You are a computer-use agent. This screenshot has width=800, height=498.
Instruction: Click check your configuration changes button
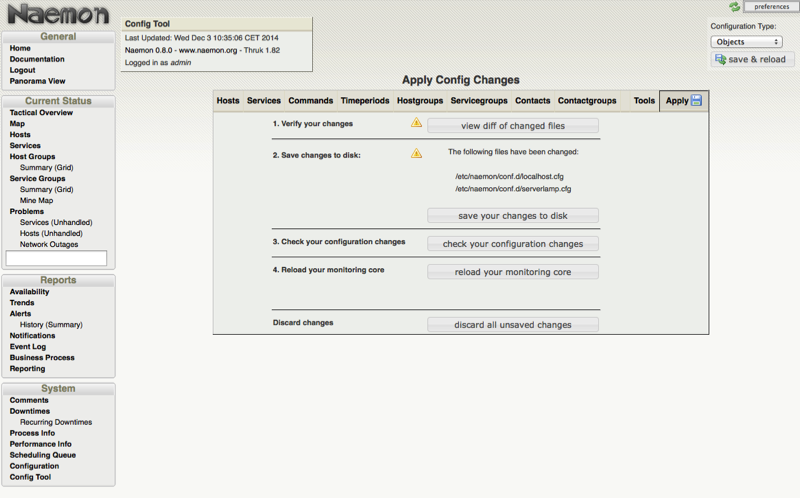[x=513, y=244]
